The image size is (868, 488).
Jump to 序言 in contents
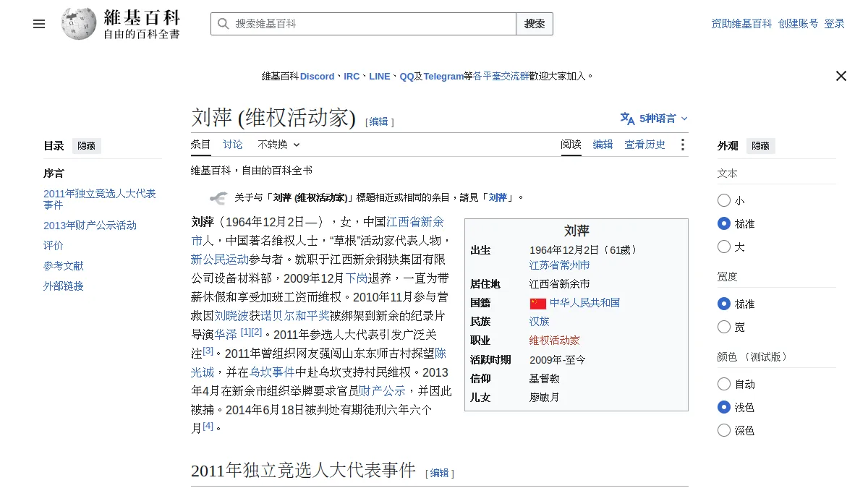[54, 174]
